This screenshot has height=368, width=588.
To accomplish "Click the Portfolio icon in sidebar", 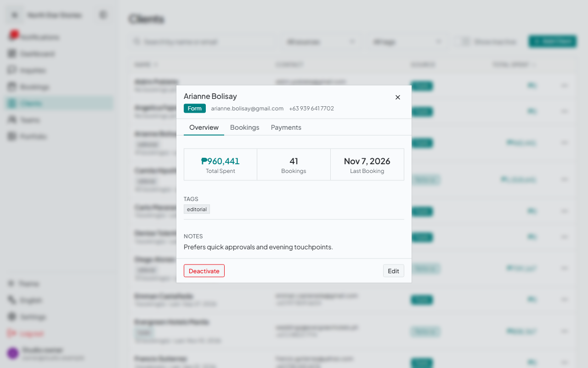I will 12,137.
